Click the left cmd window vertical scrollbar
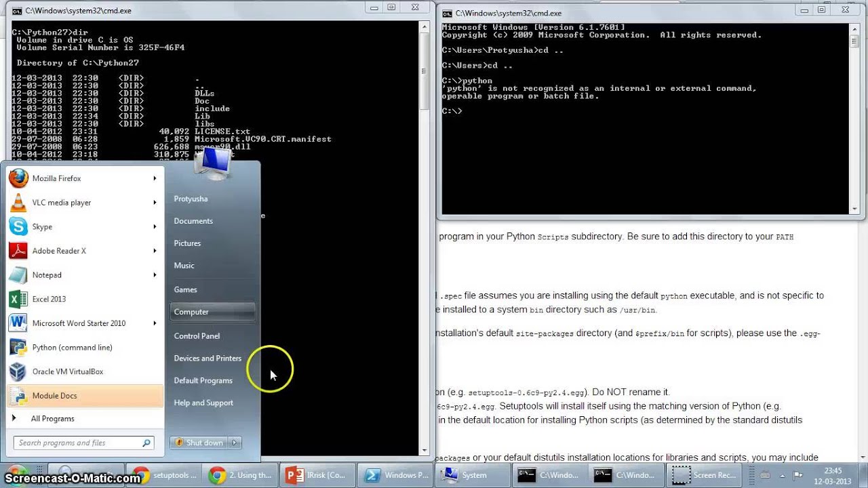 pos(425,239)
